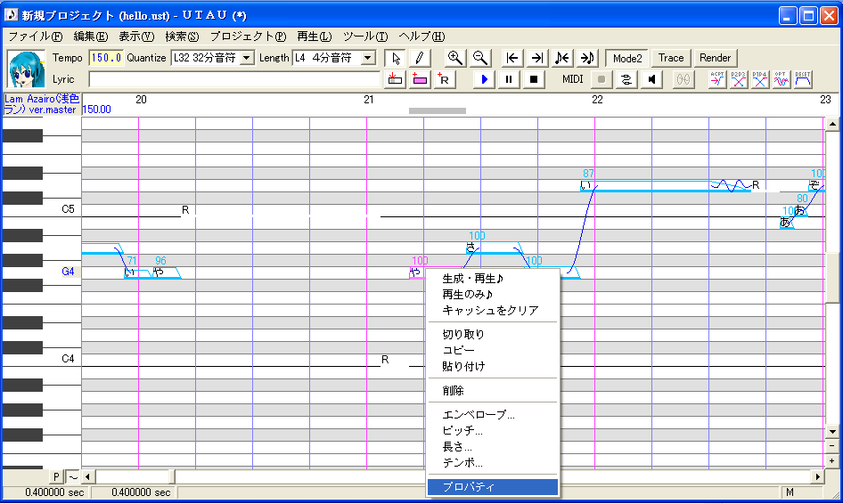This screenshot has height=504, width=843.
Task: Click the MIDI loop/connection icon
Action: pyautogui.click(x=626, y=79)
